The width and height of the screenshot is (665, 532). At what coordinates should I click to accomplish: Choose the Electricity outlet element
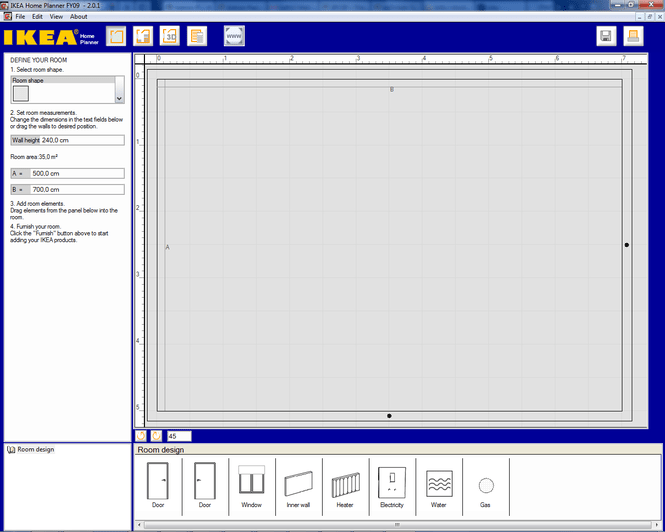392,486
